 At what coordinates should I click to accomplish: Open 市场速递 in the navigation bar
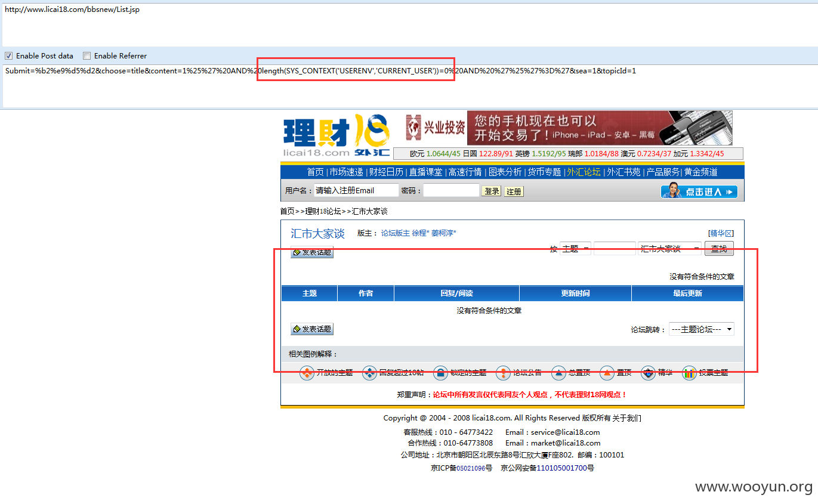coord(347,172)
